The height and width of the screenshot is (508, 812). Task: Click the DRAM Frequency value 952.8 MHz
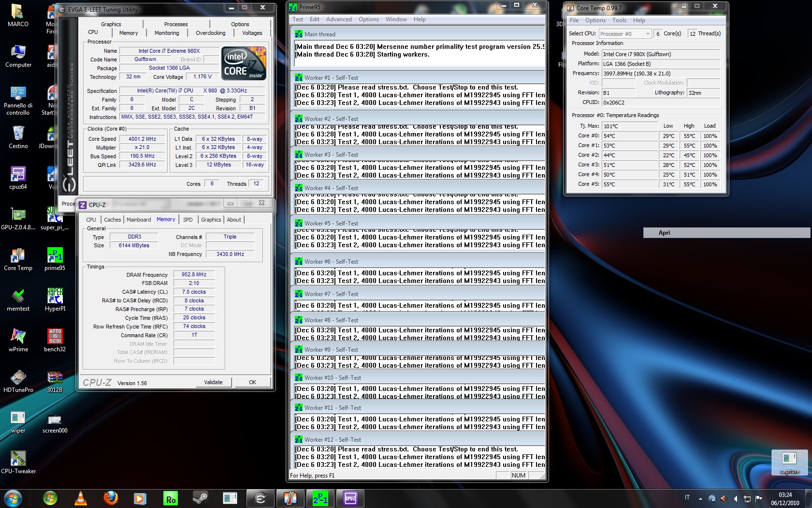click(x=194, y=275)
